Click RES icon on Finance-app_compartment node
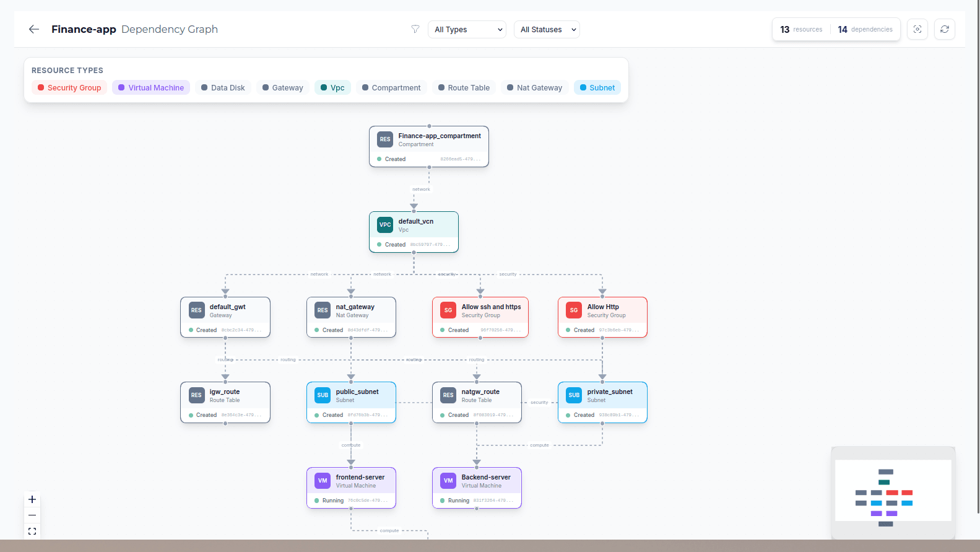The width and height of the screenshot is (980, 552). pyautogui.click(x=385, y=139)
